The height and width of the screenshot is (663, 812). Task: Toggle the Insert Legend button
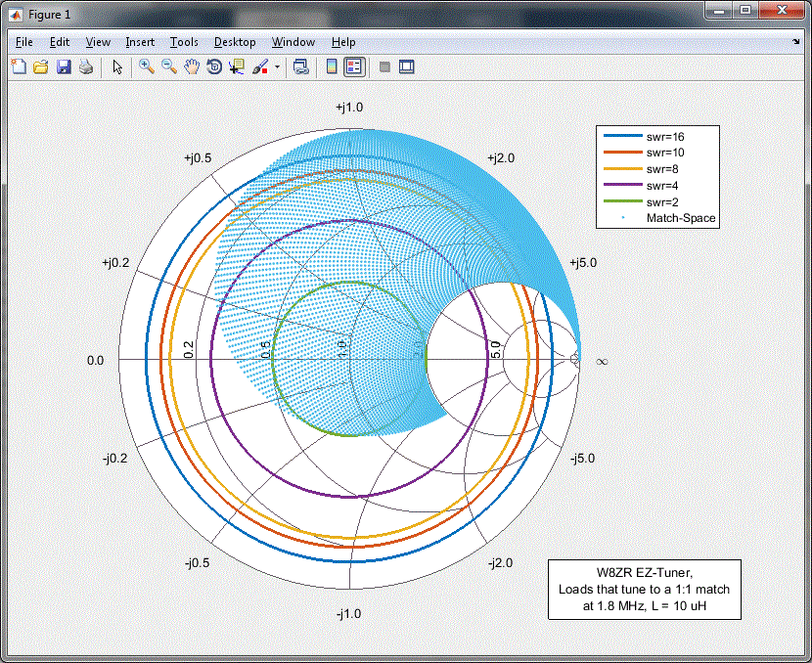(354, 66)
